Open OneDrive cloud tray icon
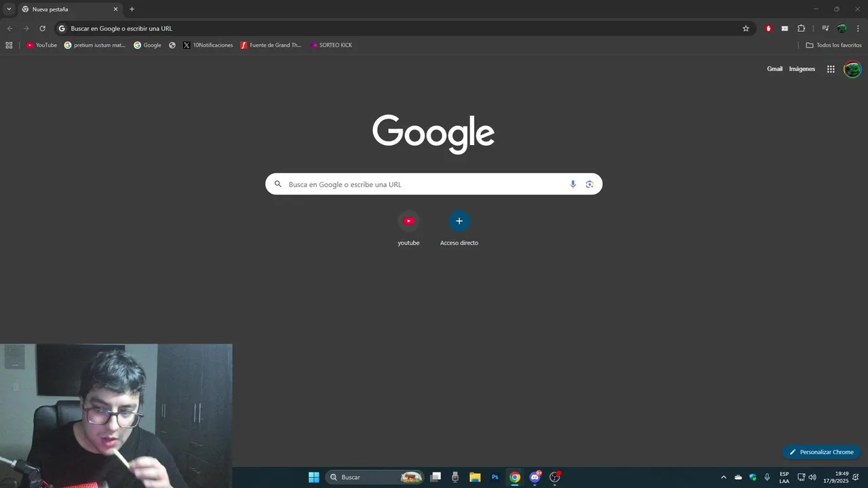This screenshot has height=488, width=868. [738, 477]
